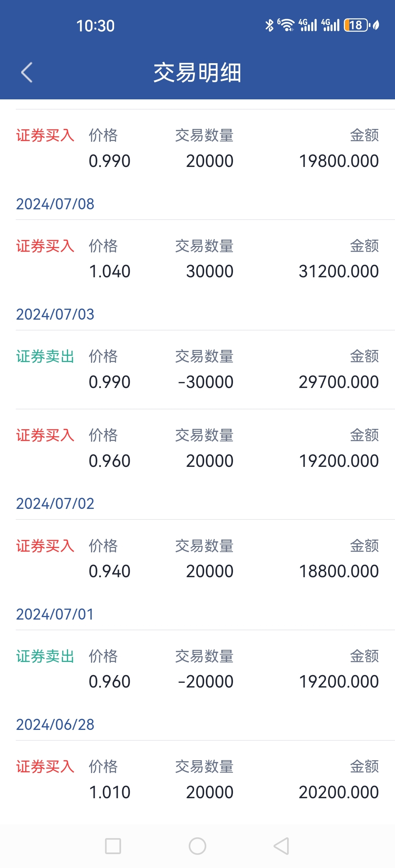Viewport: 395px width, 868px height.
Task: Tap the Android recent apps square button
Action: [113, 846]
